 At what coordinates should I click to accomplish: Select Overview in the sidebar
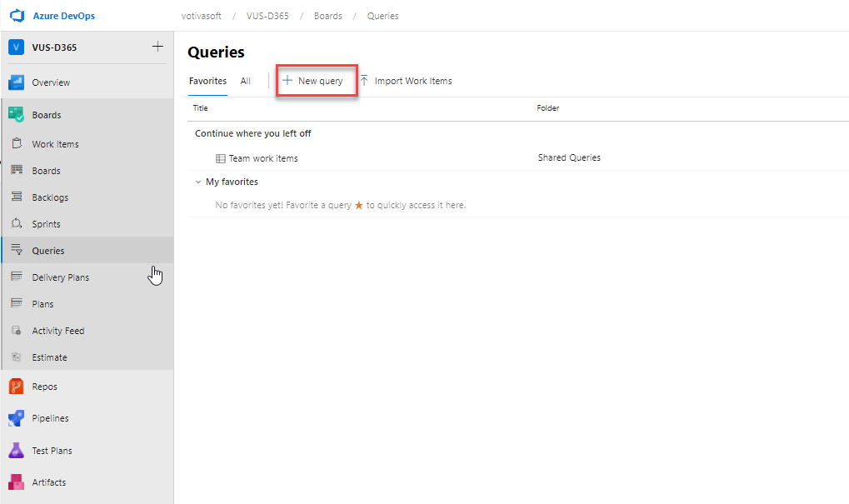point(51,82)
